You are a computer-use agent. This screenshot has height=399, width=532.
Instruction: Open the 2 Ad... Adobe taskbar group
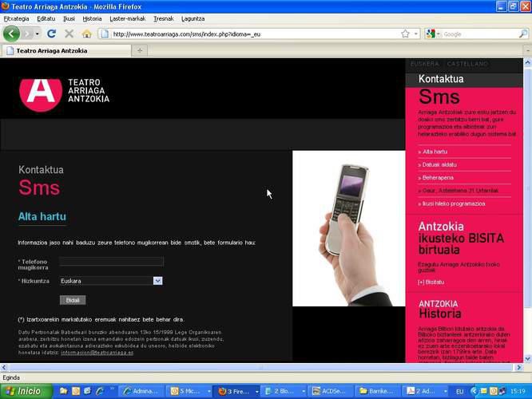[x=426, y=391]
